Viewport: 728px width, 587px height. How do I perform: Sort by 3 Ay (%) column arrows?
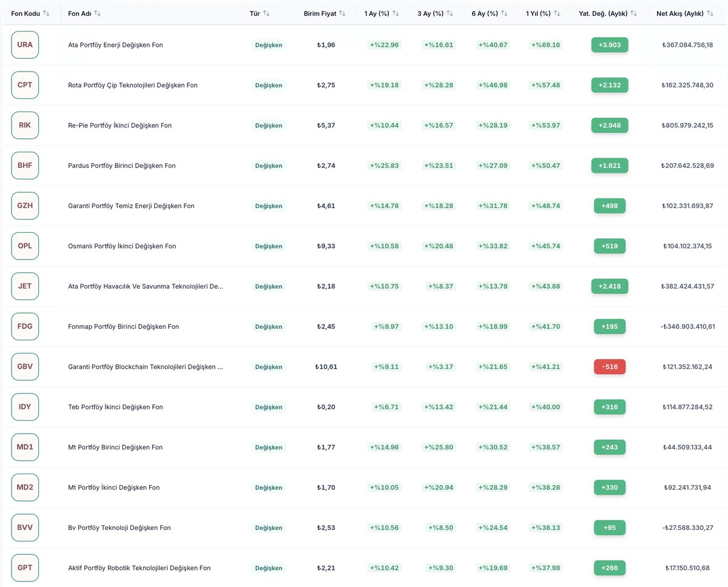tap(450, 13)
